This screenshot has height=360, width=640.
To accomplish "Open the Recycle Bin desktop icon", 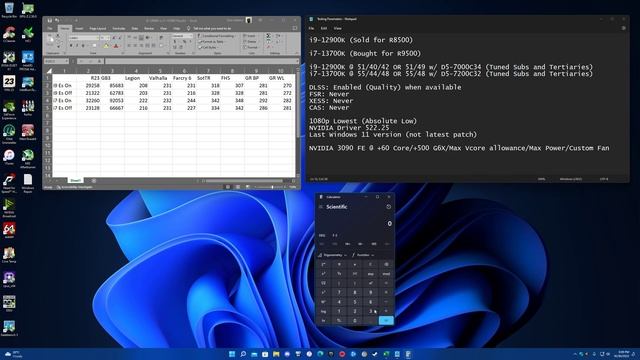I will click(9, 9).
